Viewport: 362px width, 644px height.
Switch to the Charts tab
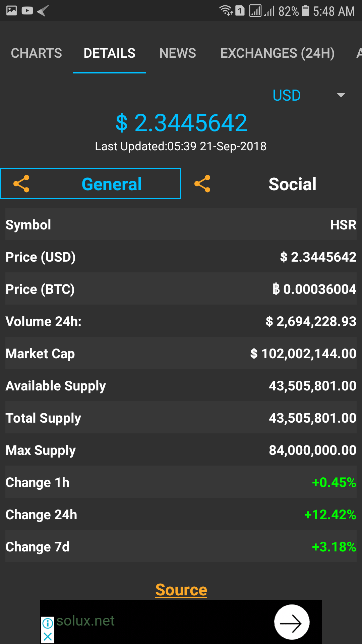(37, 53)
